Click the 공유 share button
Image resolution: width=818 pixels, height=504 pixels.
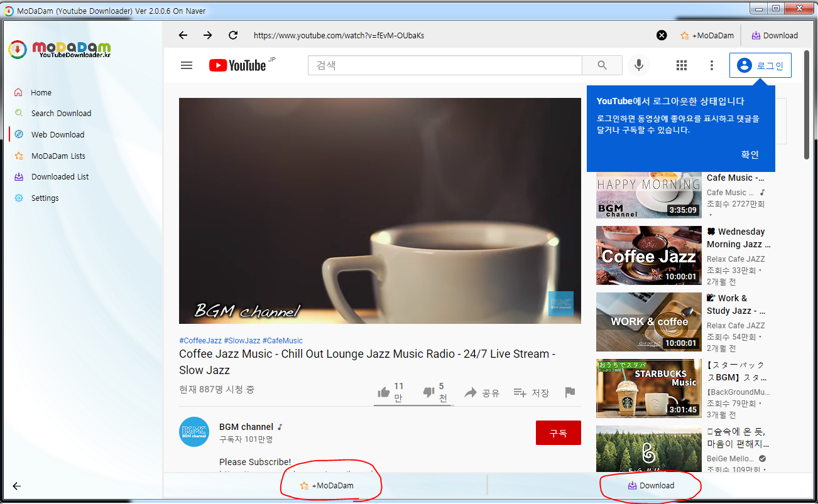(482, 393)
